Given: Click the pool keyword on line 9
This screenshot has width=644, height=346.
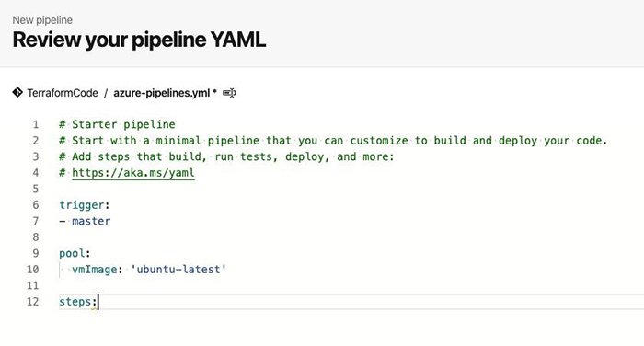Looking at the screenshot, I should pyautogui.click(x=72, y=254).
